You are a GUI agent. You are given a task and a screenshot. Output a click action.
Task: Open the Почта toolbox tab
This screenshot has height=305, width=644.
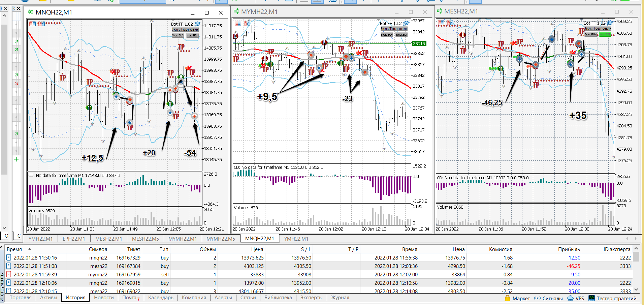[131, 298]
